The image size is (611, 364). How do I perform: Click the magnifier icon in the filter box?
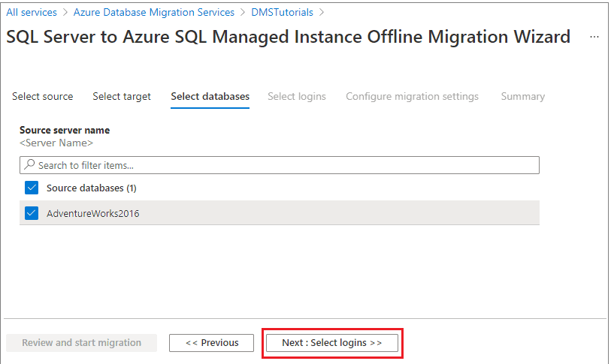point(30,165)
